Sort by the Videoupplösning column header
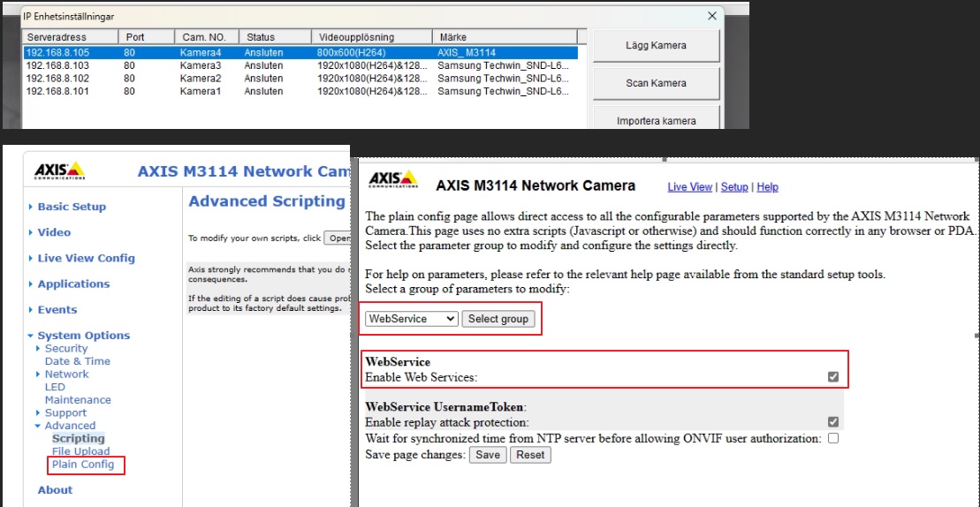Image resolution: width=980 pixels, height=507 pixels. (372, 37)
